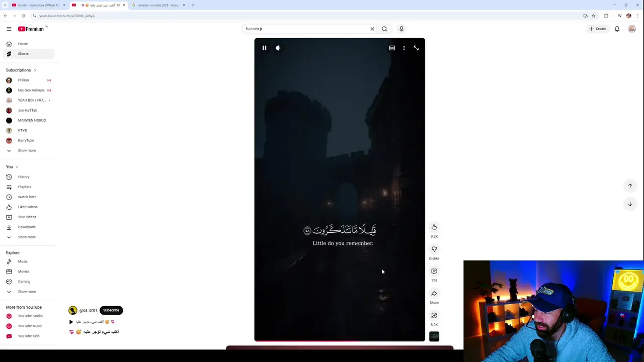Subscribe to @os_qm1 channel

pyautogui.click(x=111, y=310)
